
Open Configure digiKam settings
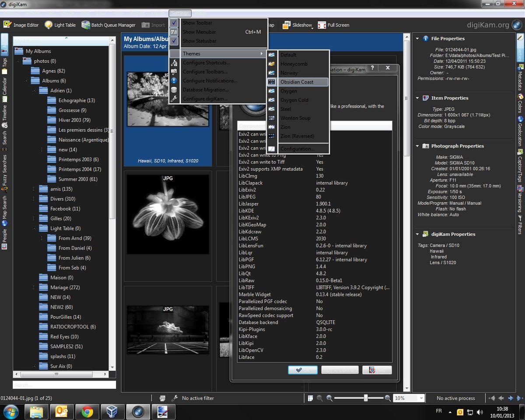click(205, 99)
